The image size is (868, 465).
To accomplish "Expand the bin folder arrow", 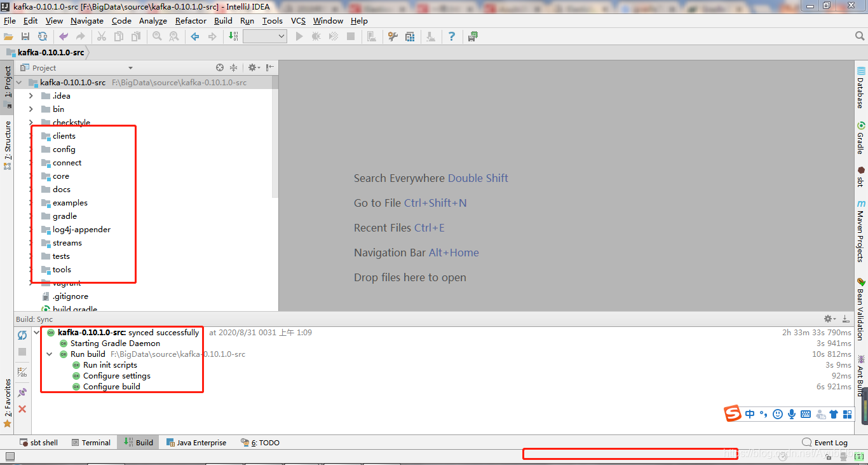I will 31,109.
